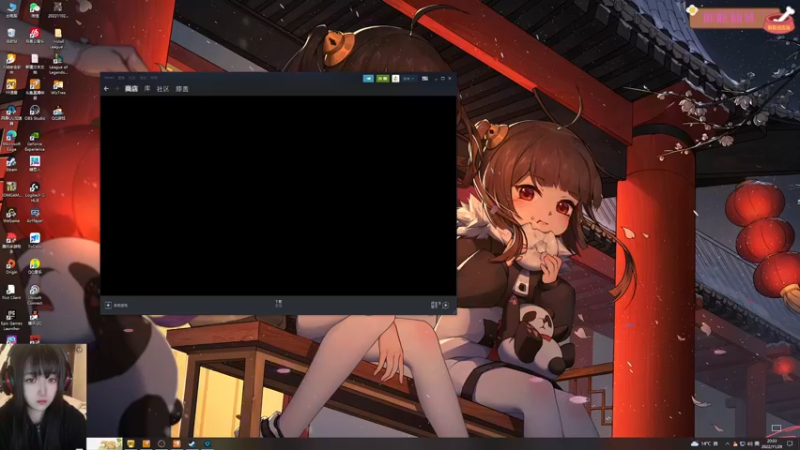Open the League of Legends desktop shortcut
Image resolution: width=800 pixels, height=450 pixels.
coord(58,64)
